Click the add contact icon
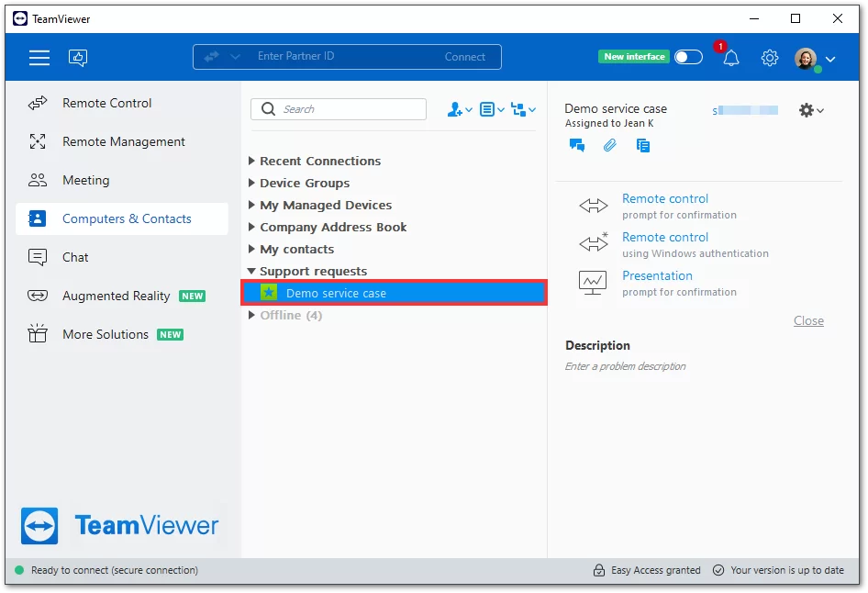The width and height of the screenshot is (868, 593). [x=459, y=109]
